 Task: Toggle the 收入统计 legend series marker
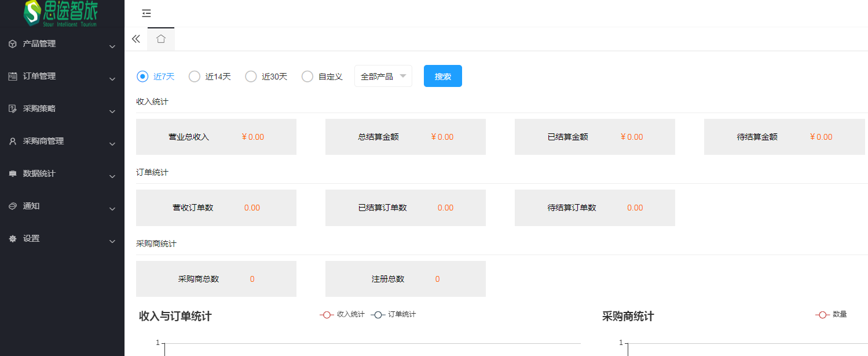point(327,314)
